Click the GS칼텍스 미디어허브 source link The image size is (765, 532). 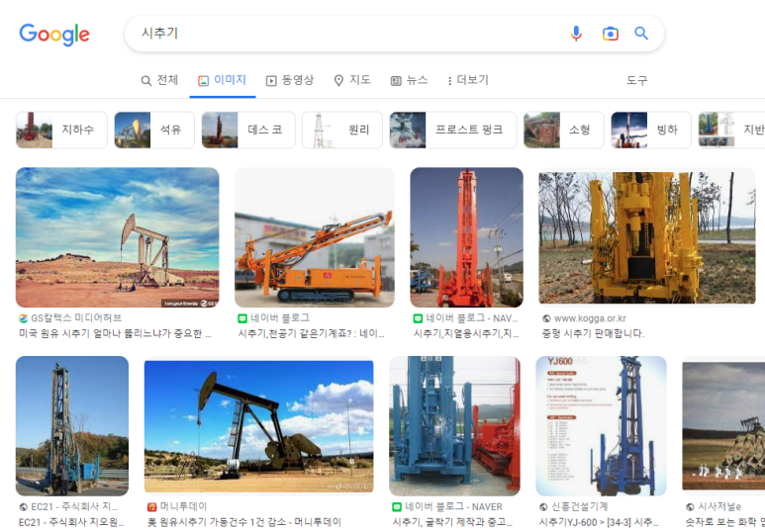point(70,318)
